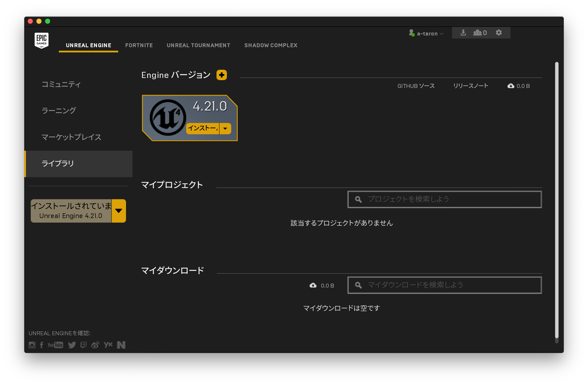
Task: Click the a-taron user avatar icon
Action: [412, 33]
